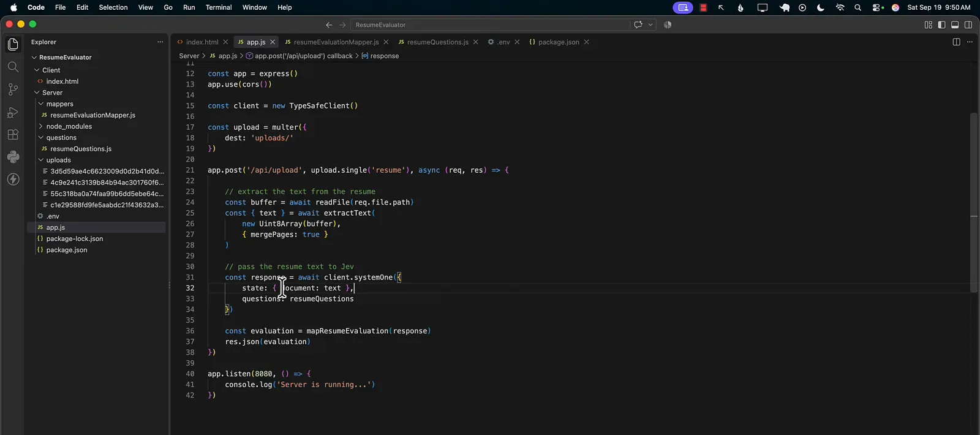Open the Terminal menu
The height and width of the screenshot is (435, 980).
pos(219,7)
